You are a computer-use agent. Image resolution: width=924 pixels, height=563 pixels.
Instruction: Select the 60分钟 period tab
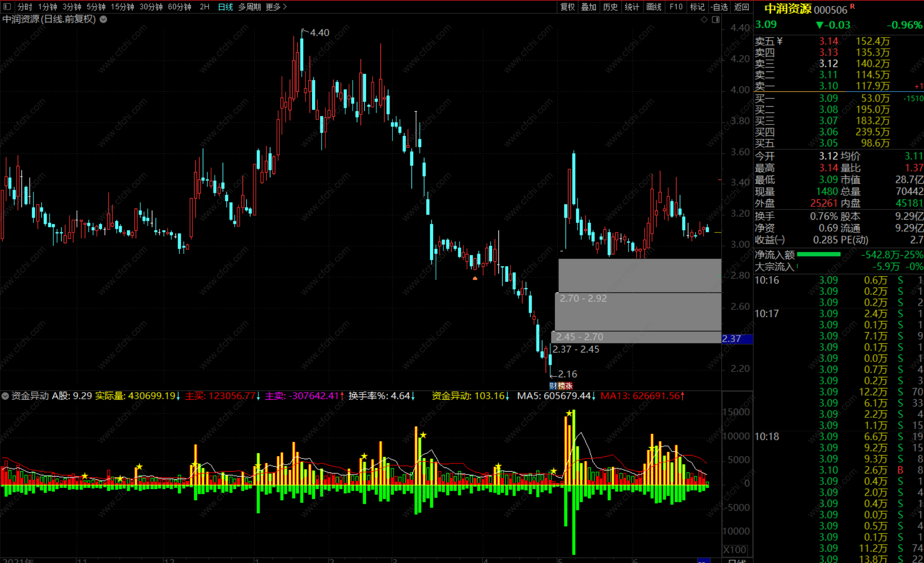click(x=179, y=7)
